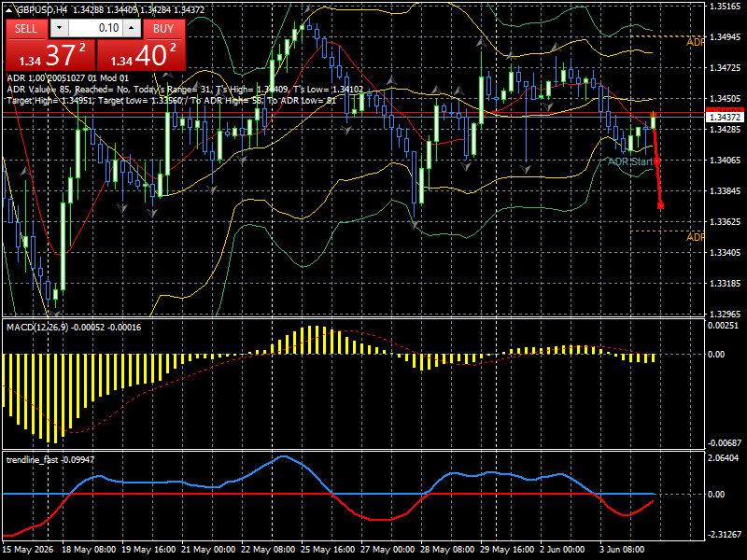Select the MACD(12,26,9) indicator label
747x560 pixels.
tap(37, 328)
